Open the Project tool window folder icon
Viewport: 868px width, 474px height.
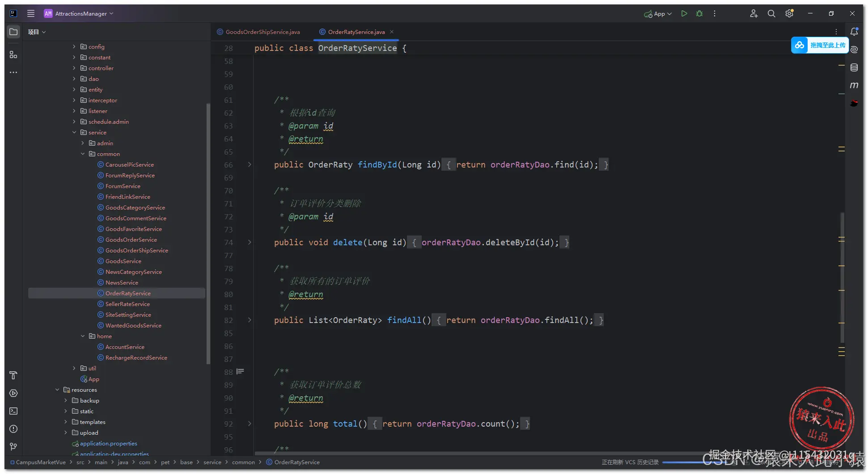click(x=13, y=32)
